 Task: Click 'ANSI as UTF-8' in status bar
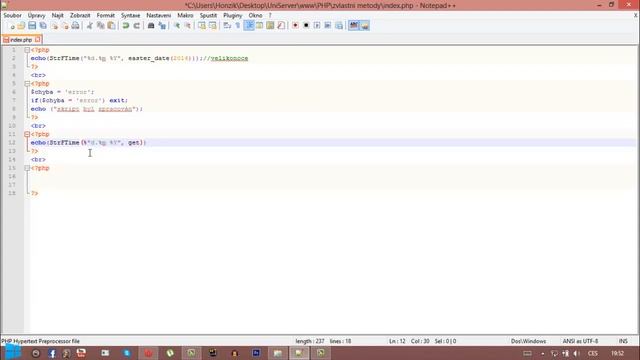[580, 341]
